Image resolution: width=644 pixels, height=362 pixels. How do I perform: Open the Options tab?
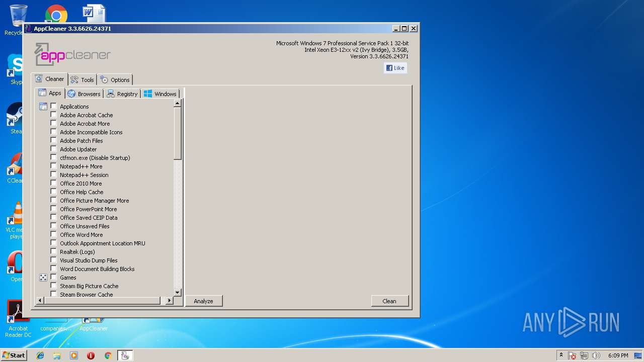click(115, 80)
